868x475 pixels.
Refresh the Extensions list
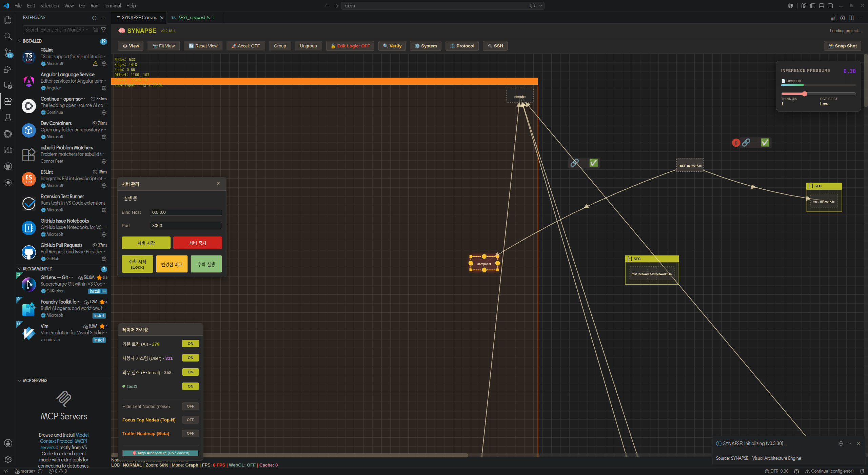(94, 18)
